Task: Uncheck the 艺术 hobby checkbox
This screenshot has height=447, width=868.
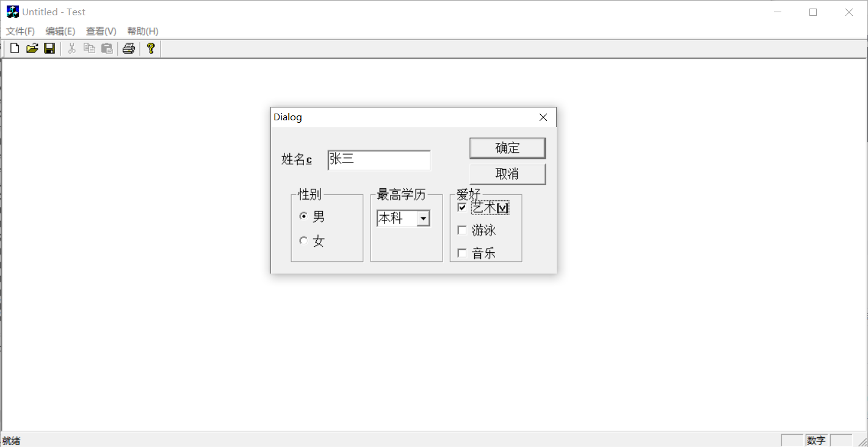Action: [462, 207]
